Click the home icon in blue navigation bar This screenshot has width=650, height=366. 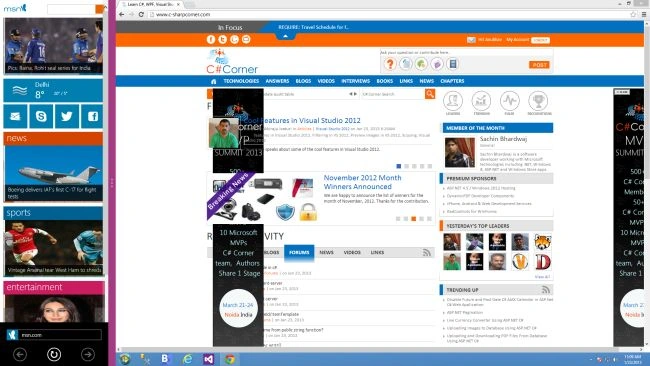click(x=213, y=81)
